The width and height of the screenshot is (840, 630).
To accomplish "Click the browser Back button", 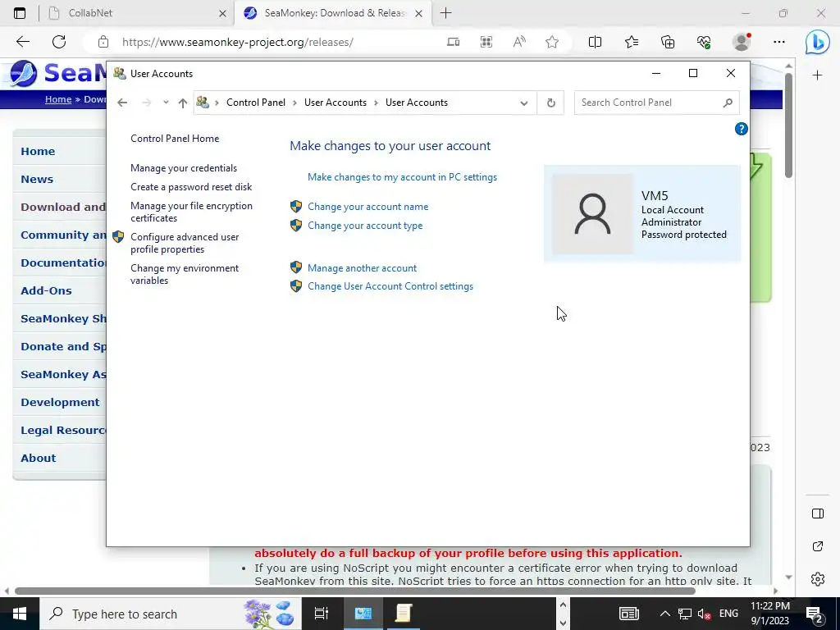I will click(22, 42).
